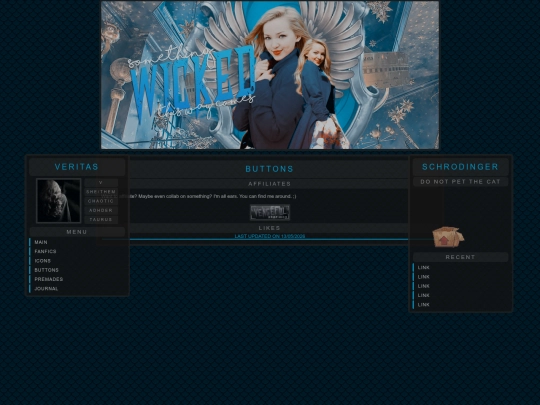Select BUTTONS in the sidebar menu
The width and height of the screenshot is (540, 405).
coord(46,270)
